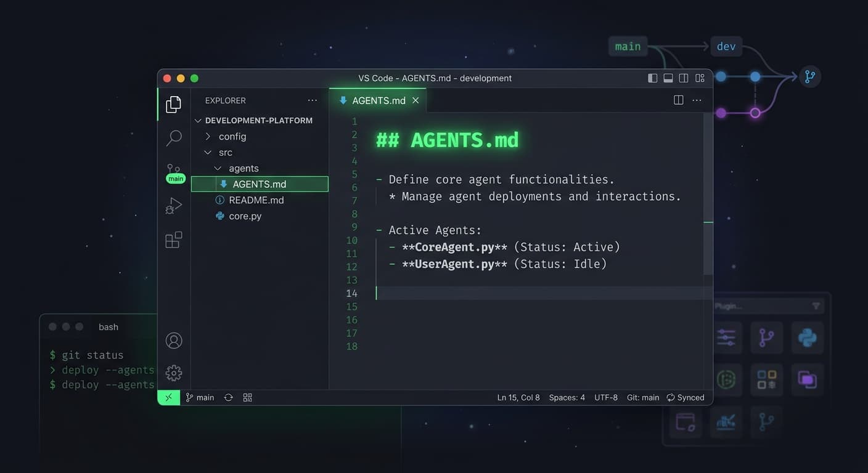Open the Manage gear icon

click(174, 373)
